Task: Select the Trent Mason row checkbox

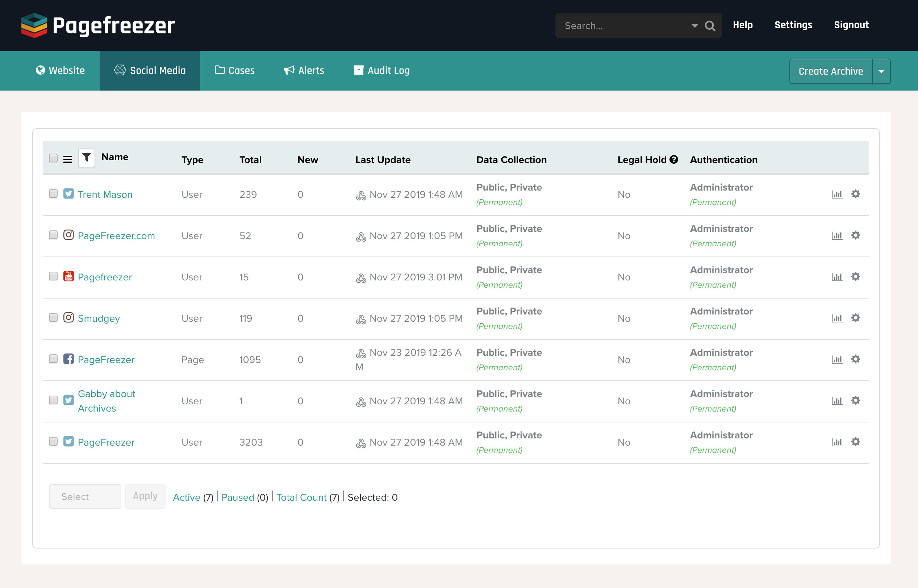Action: pos(54,193)
